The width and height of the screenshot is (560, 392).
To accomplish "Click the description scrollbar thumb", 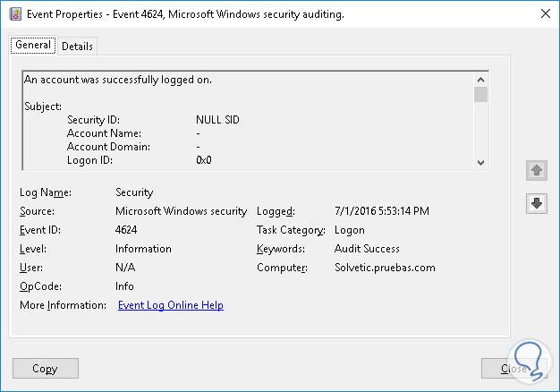I will (x=481, y=94).
